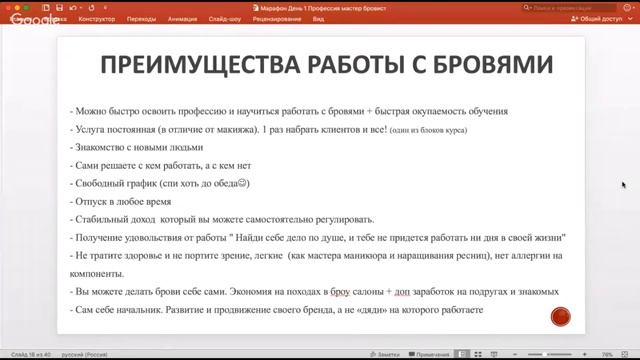Toggle the Примечания comments pane
This screenshot has height=360, width=640.
(429, 354)
